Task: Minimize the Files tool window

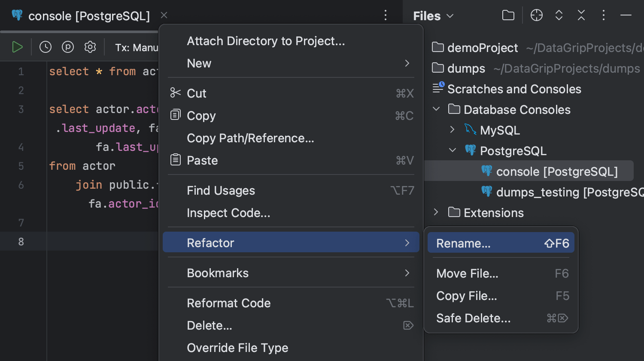Action: tap(626, 15)
